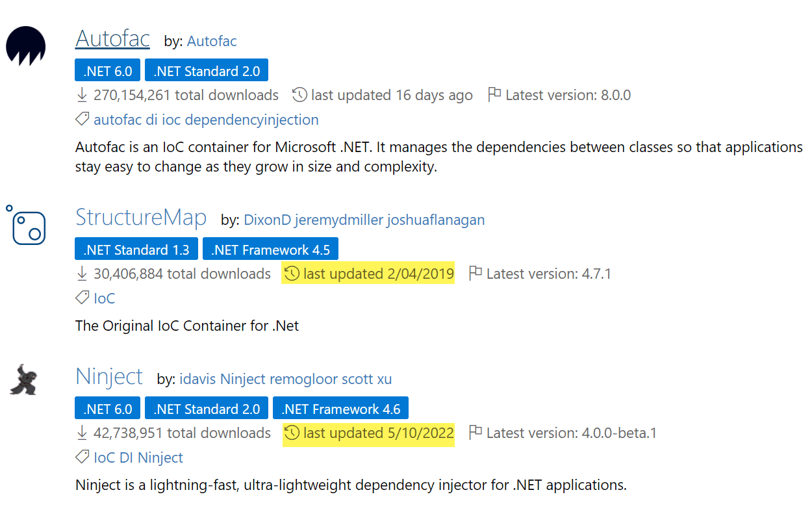This screenshot has height=514, width=812.
Task: Click the .NET Framework 4.5 badge
Action: (270, 250)
